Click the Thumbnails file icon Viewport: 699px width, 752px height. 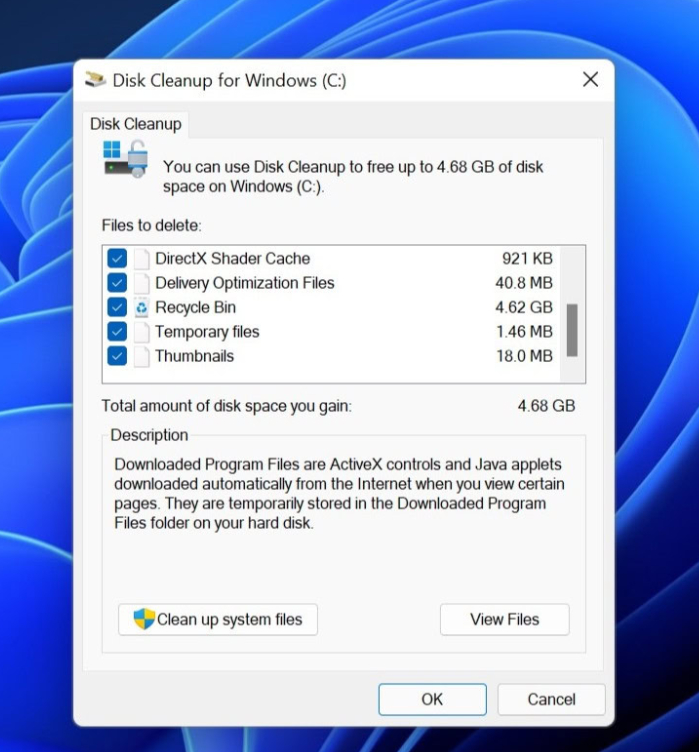[x=142, y=356]
